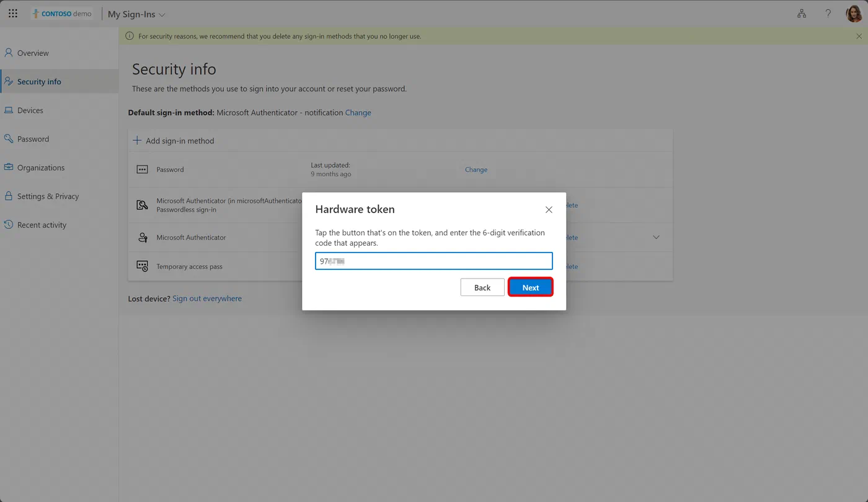Click the plus icon for Add sign-in method
The image size is (868, 502).
coord(137,140)
